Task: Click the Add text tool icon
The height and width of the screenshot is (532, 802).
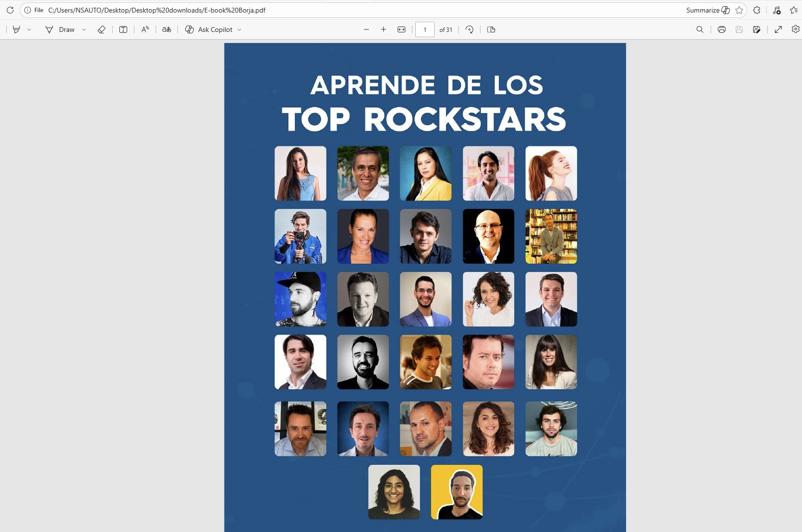Action: click(x=123, y=29)
